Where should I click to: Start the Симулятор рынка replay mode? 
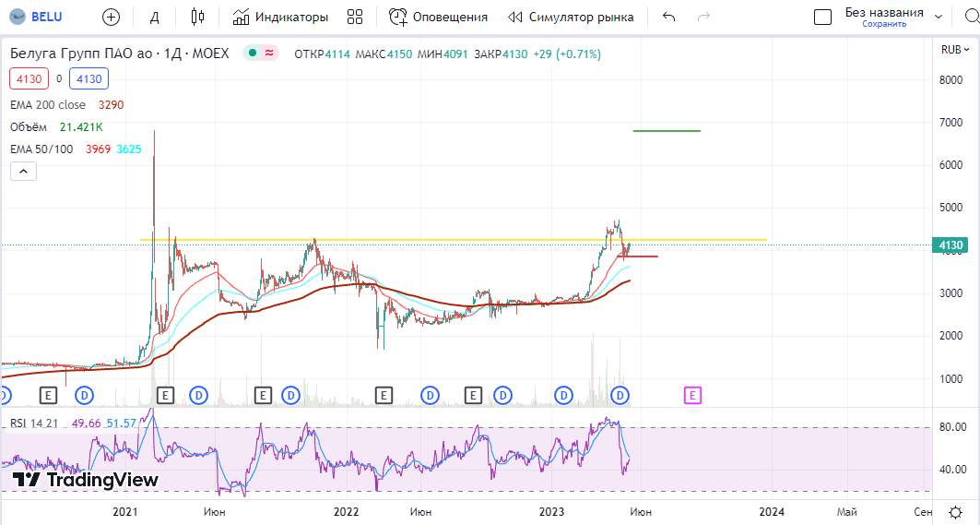tap(571, 17)
